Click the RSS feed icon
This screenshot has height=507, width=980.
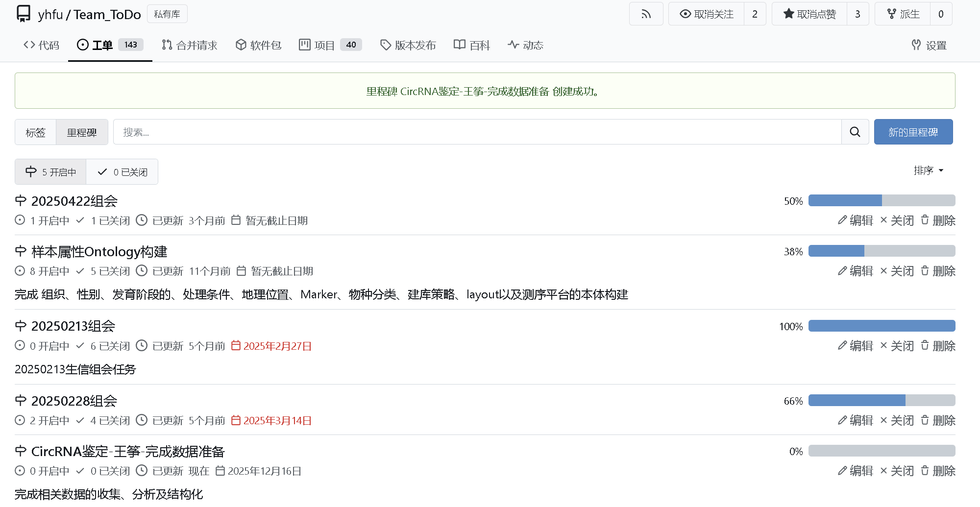646,14
